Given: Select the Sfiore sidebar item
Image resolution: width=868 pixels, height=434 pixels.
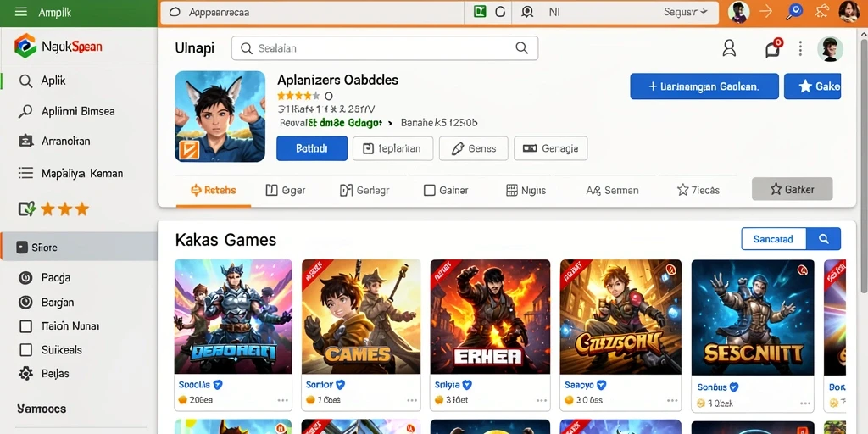Looking at the screenshot, I should coord(79,247).
